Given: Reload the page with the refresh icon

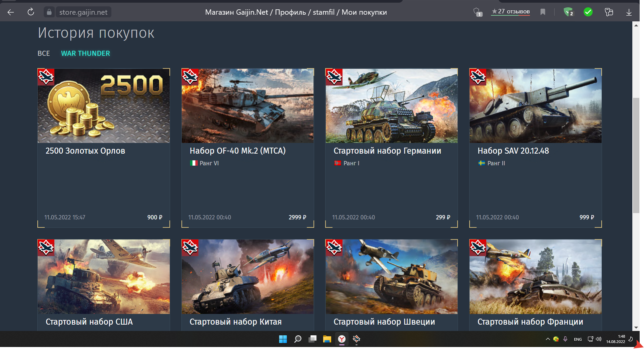Looking at the screenshot, I should pos(31,12).
